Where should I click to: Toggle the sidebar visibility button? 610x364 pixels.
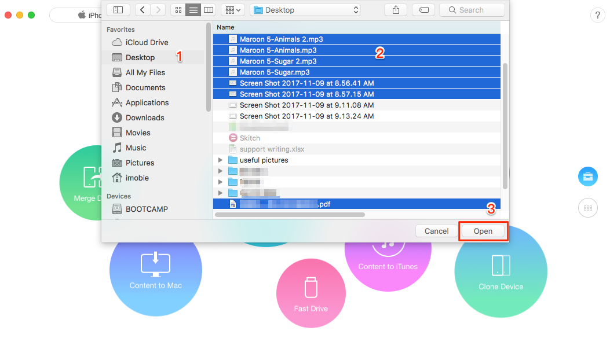pyautogui.click(x=118, y=10)
